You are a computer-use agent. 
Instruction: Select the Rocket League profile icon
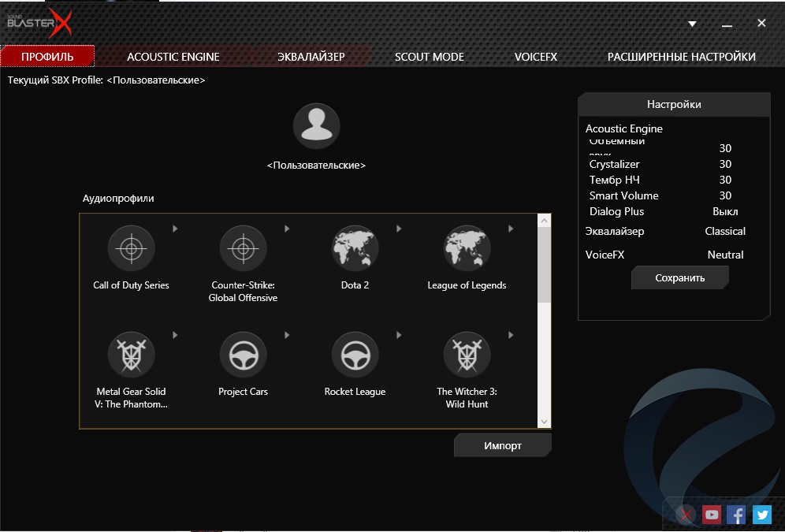point(355,355)
